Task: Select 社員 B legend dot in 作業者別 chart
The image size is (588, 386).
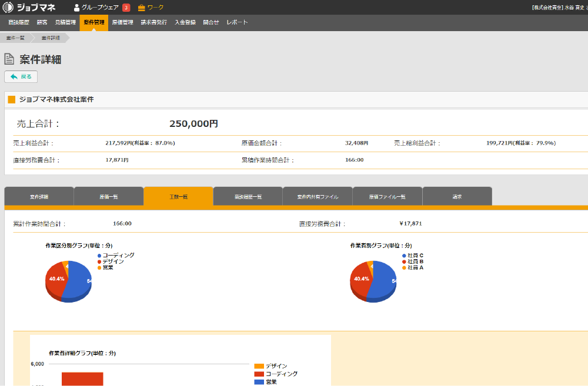Action: pos(404,261)
